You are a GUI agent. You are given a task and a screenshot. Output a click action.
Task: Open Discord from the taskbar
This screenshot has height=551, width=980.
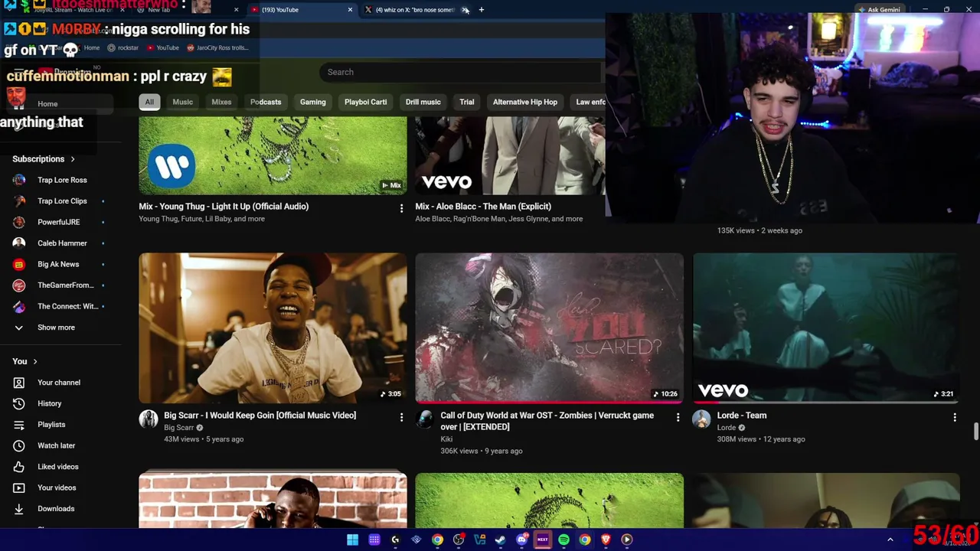click(521, 540)
